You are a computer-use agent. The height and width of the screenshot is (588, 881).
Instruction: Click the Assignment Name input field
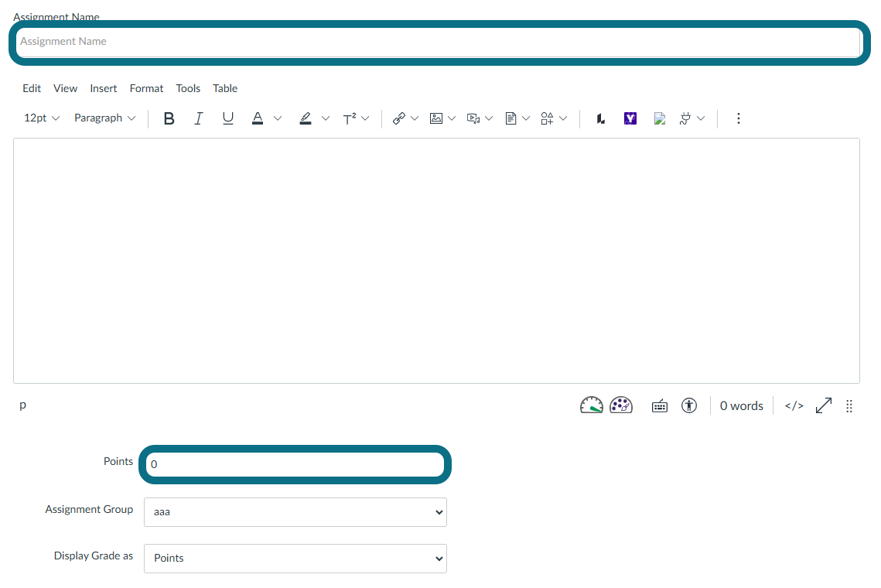pos(439,42)
